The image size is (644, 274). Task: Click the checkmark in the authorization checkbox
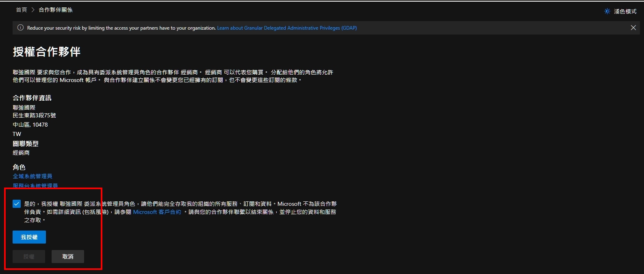(17, 204)
